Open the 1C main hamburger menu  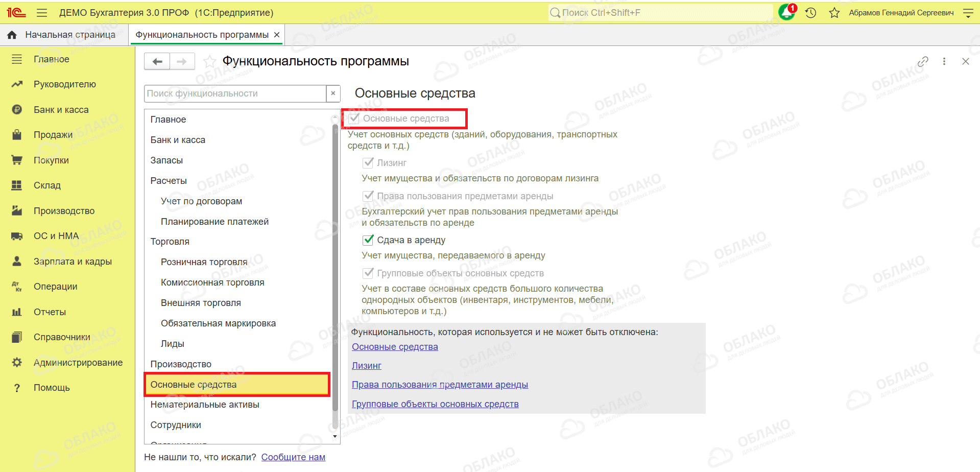click(42, 13)
